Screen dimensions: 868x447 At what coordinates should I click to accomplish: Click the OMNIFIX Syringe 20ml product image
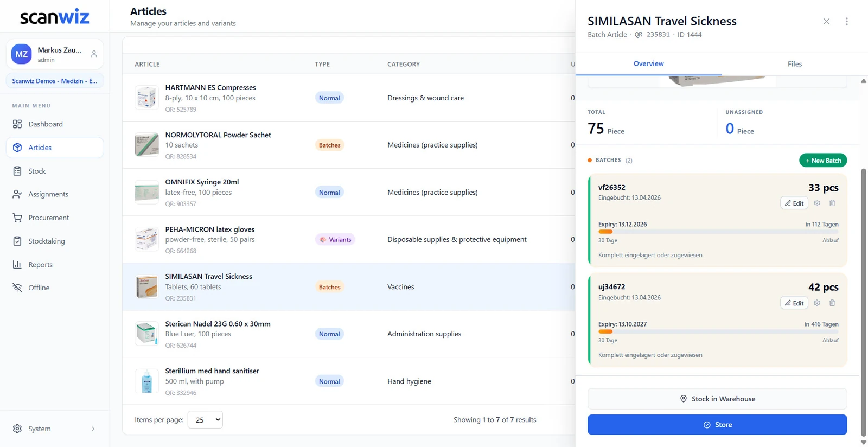coord(146,192)
